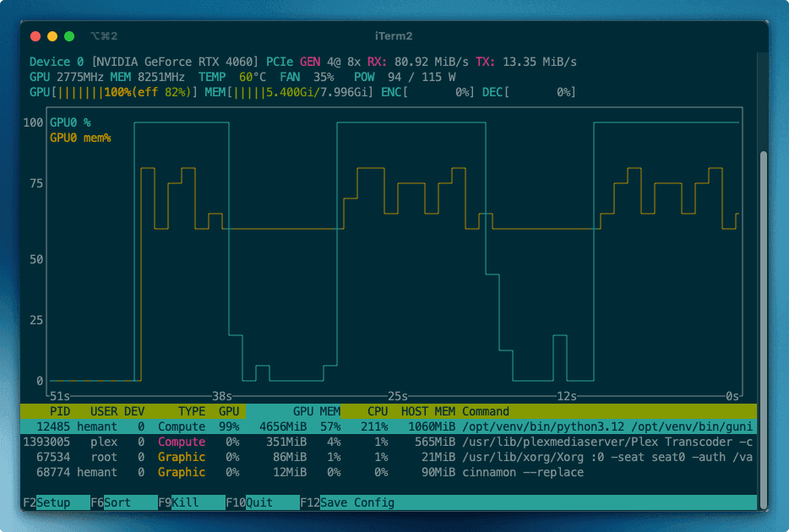Click the 25s time axis label
This screenshot has height=532, width=789.
click(x=398, y=396)
